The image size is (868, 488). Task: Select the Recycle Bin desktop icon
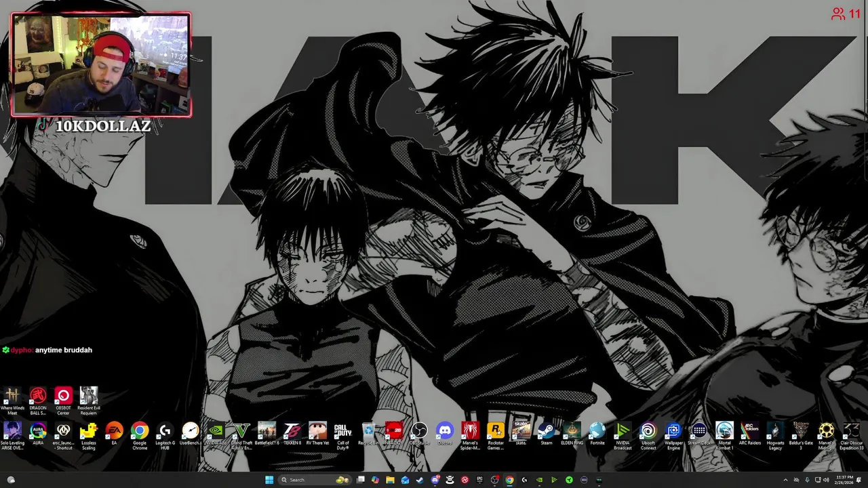[x=368, y=434]
